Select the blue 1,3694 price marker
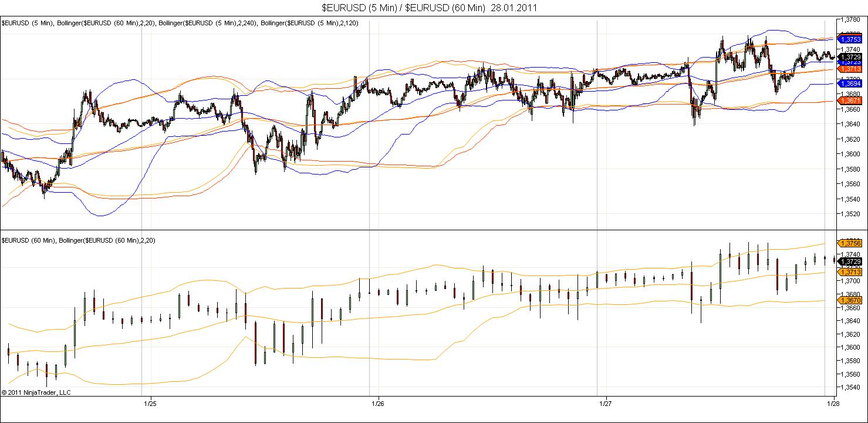Viewport: 868px width, 423px height. 850,84
